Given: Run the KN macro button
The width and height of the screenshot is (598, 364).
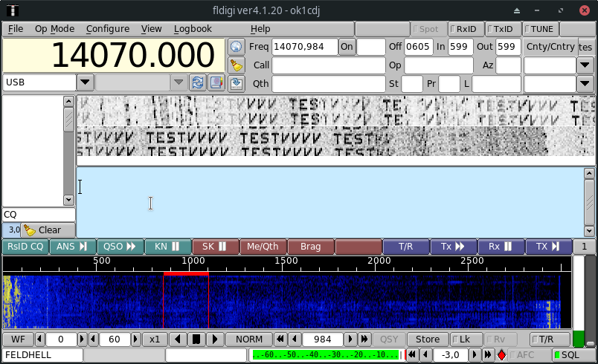Looking at the screenshot, I should pyautogui.click(x=168, y=247).
